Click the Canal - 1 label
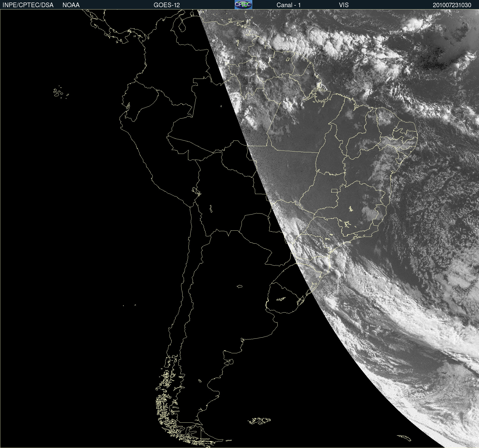Image resolution: width=479 pixels, height=448 pixels. (x=289, y=5)
